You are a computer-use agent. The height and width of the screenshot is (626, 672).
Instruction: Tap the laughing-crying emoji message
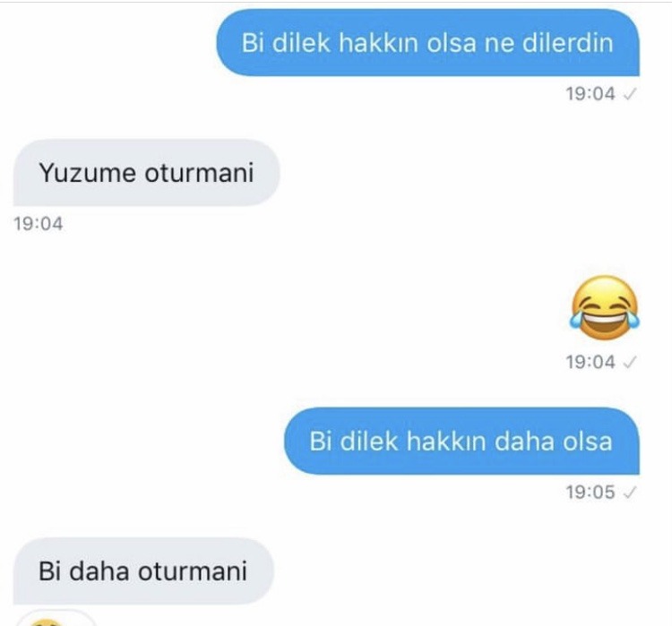[604, 308]
